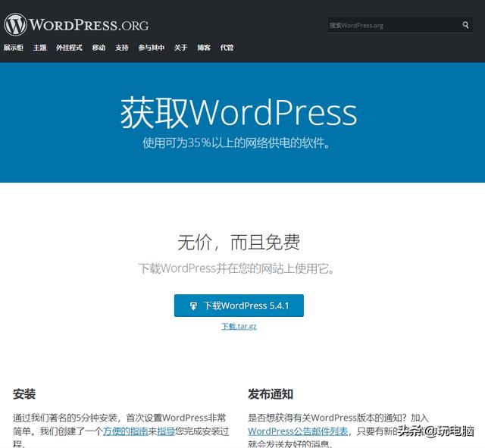The width and height of the screenshot is (485, 448).
Task: Follow the 指导 link in the install section
Action: tap(166, 431)
